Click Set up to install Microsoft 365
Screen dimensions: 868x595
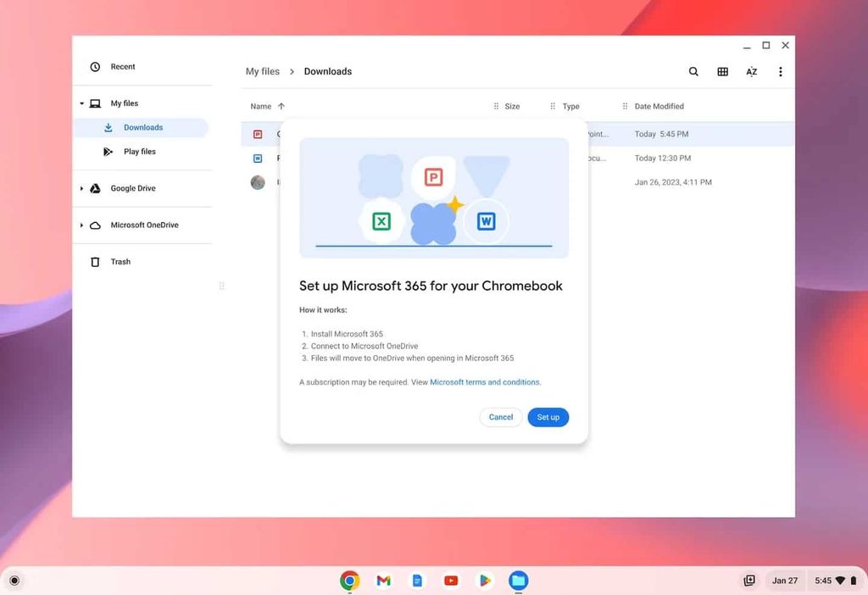548,417
